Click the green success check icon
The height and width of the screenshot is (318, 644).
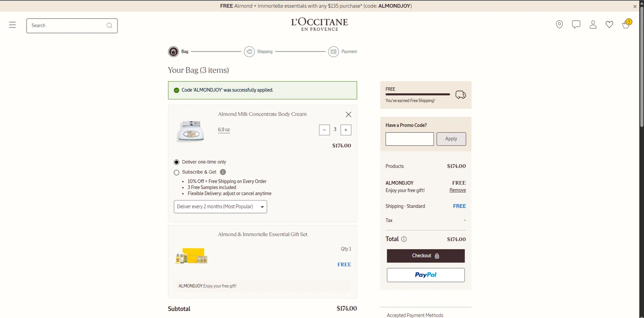176,90
